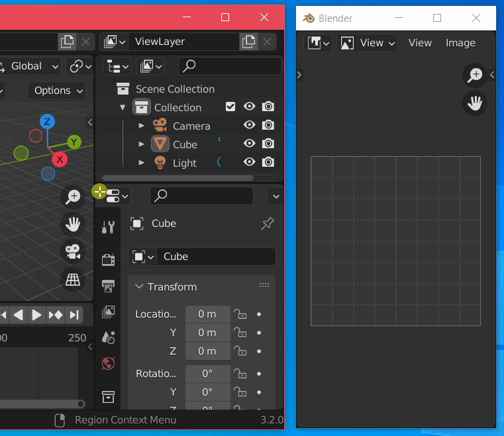Open View mode dropdown in Image Editor

pos(367,43)
